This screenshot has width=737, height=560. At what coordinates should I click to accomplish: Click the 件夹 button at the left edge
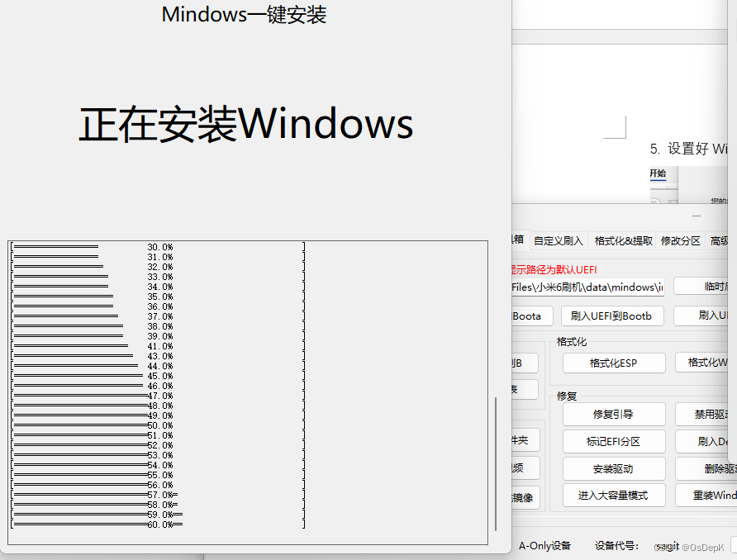coord(525,440)
